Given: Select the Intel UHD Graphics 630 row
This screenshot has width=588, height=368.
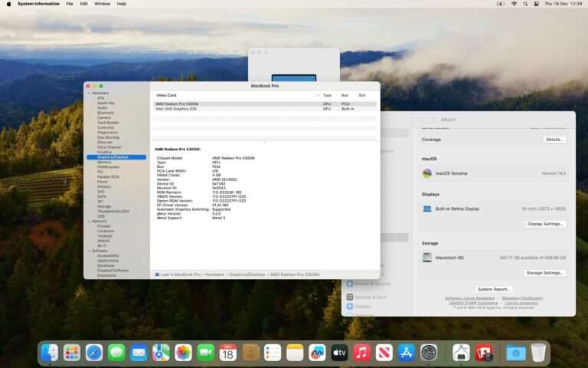Looking at the screenshot, I should [265, 109].
